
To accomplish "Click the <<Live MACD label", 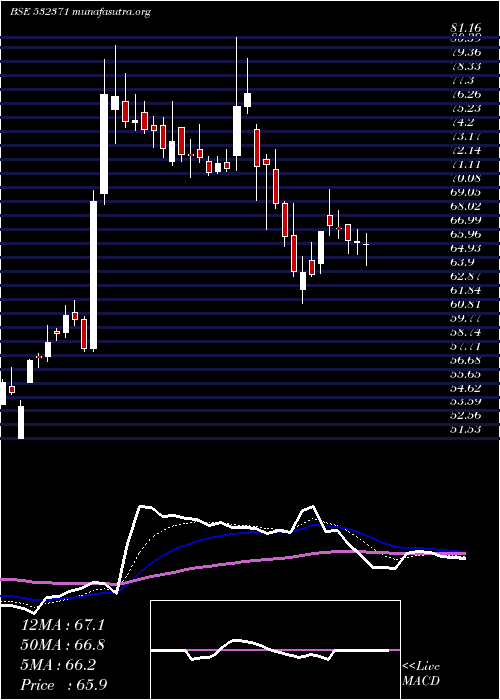I will (x=421, y=674).
